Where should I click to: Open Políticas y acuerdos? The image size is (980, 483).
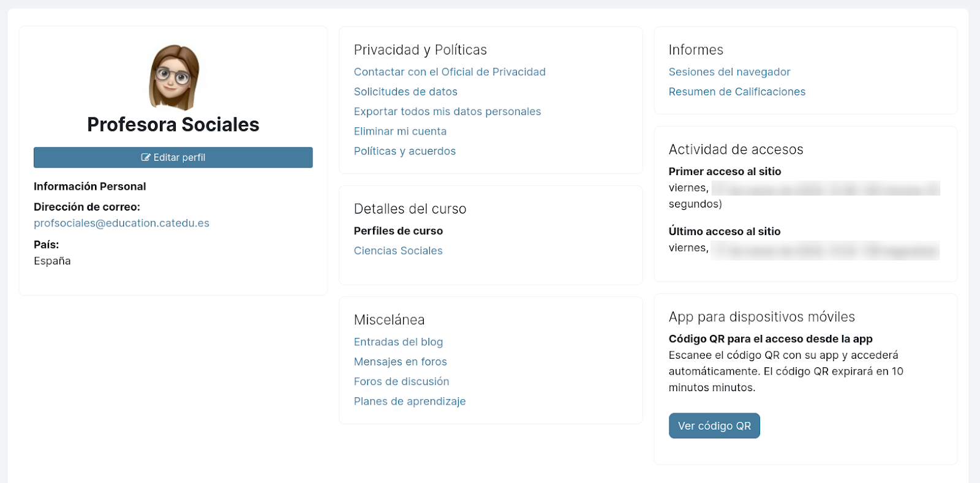405,151
